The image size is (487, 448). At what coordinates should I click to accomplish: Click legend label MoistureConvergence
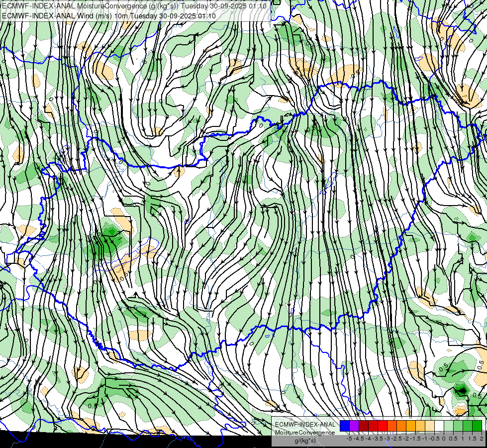[305, 433]
